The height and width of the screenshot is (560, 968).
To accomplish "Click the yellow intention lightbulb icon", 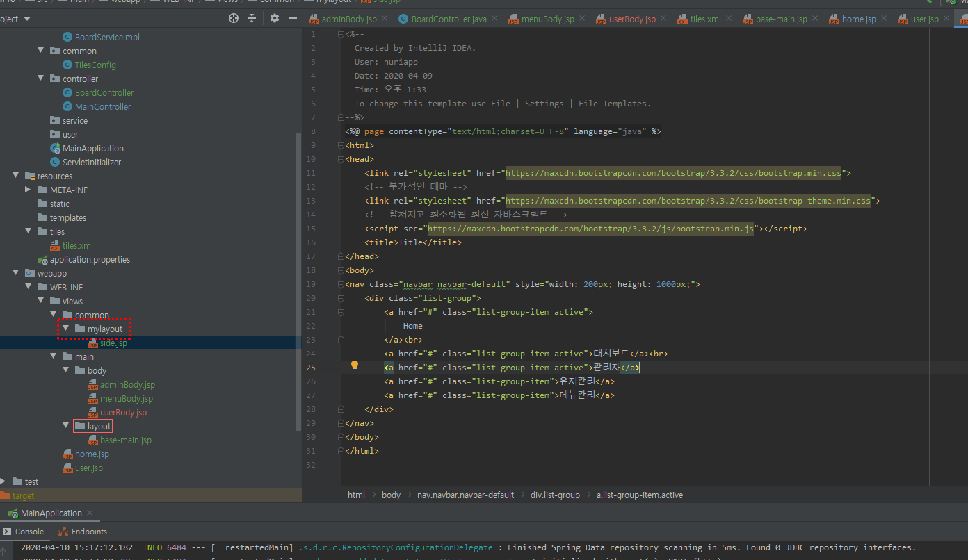I will pyautogui.click(x=354, y=365).
